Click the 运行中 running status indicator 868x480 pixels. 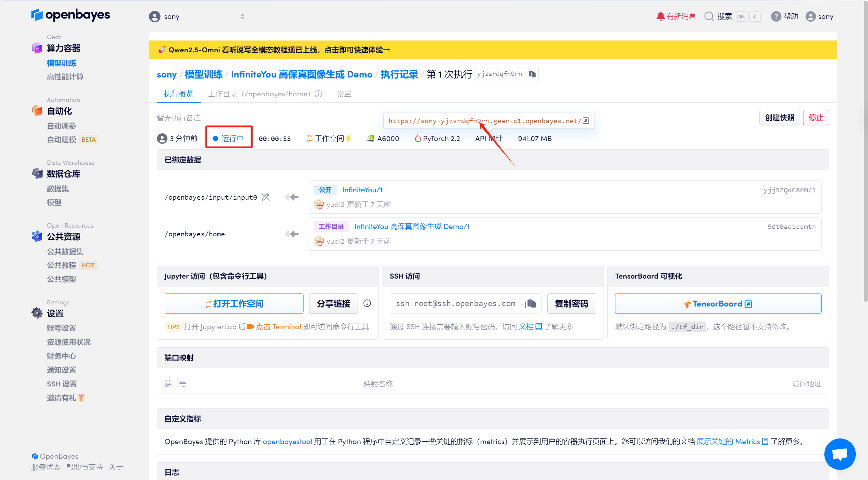pos(229,139)
